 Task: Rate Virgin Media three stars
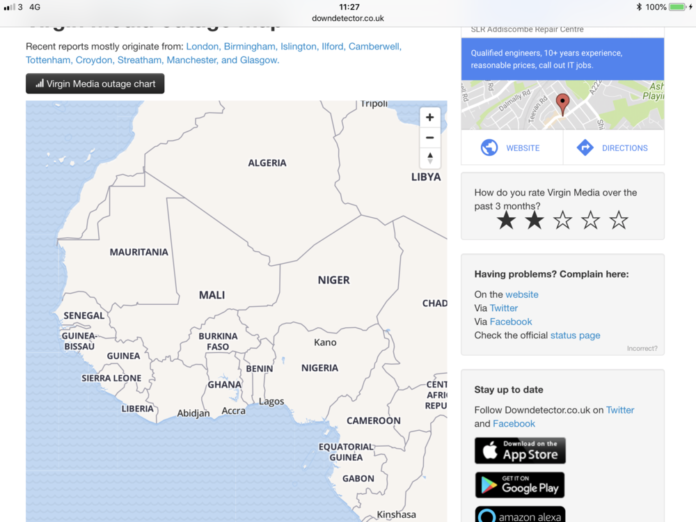(x=563, y=220)
